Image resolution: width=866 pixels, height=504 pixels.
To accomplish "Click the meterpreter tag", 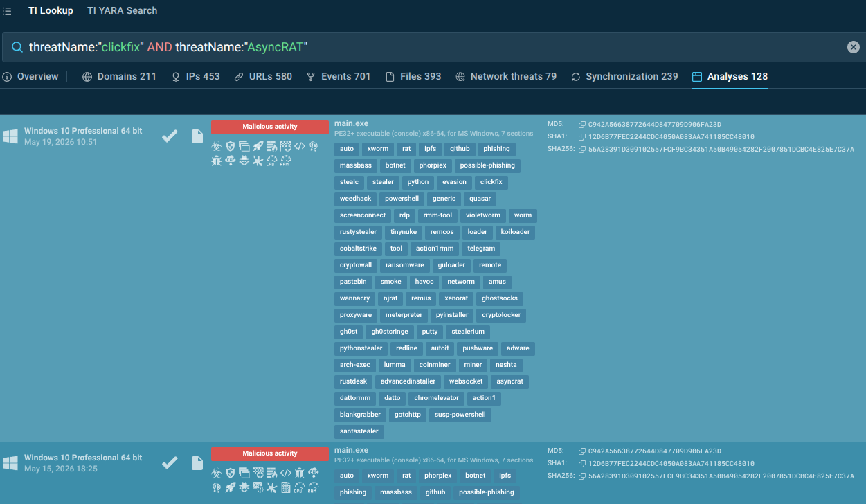I will pos(404,315).
